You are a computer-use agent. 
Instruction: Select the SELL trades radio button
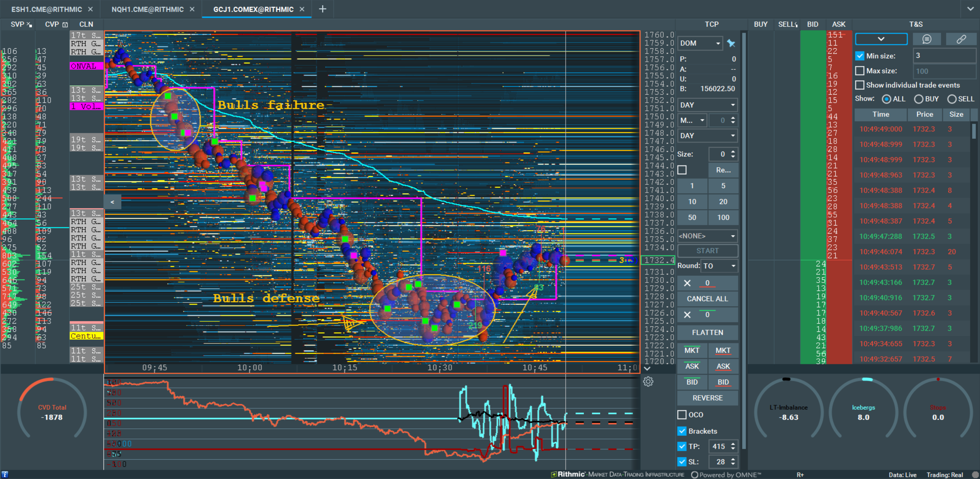point(951,99)
